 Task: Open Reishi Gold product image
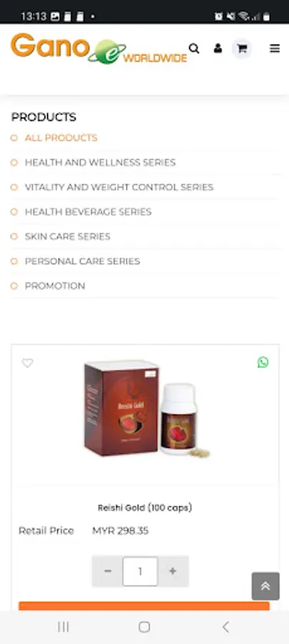(146, 409)
